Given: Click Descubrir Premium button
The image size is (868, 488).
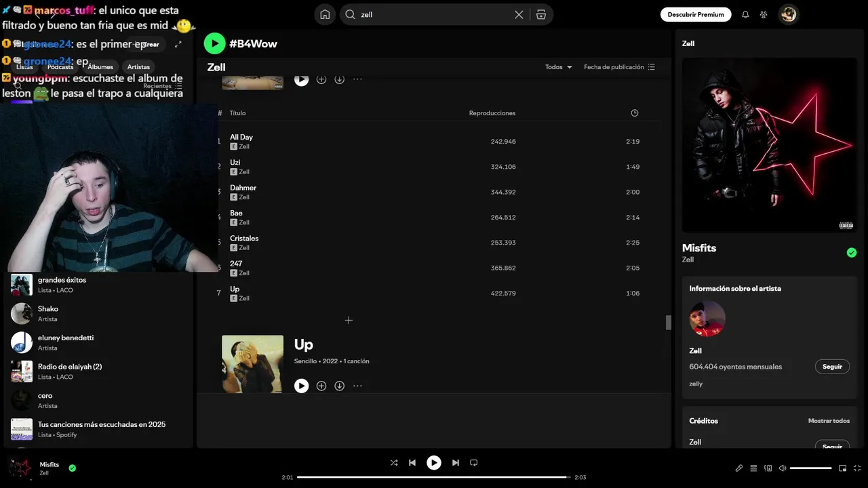Looking at the screenshot, I should click(696, 14).
